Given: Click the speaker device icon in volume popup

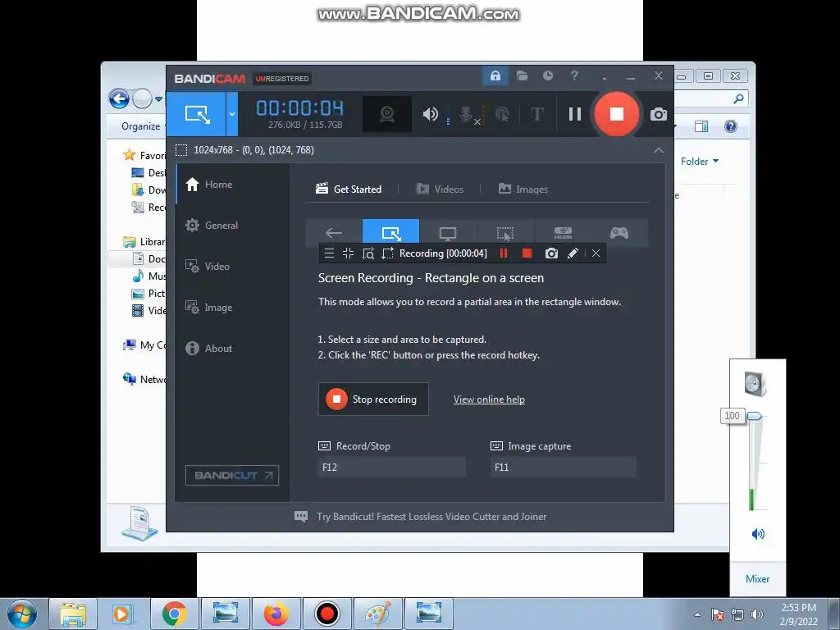Looking at the screenshot, I should [756, 384].
